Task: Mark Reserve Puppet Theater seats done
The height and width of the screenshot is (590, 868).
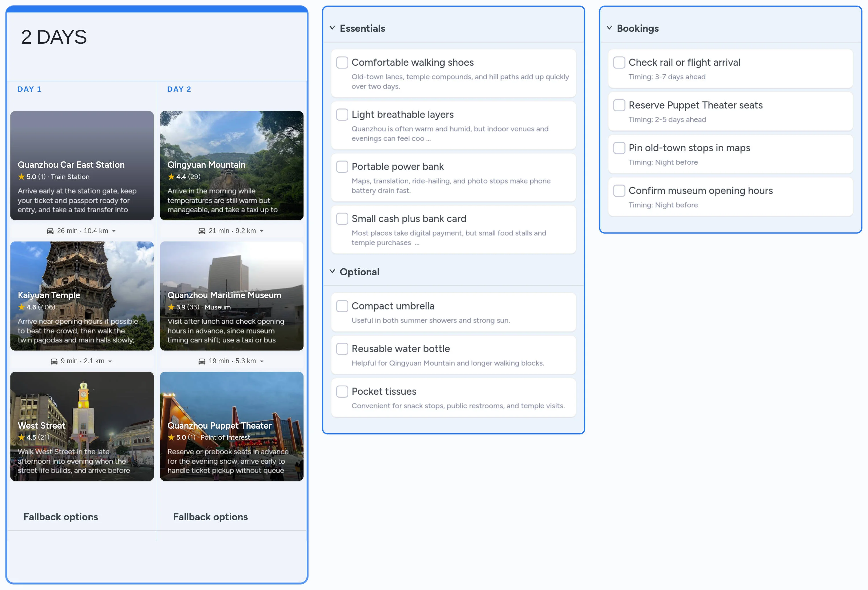Action: point(619,105)
